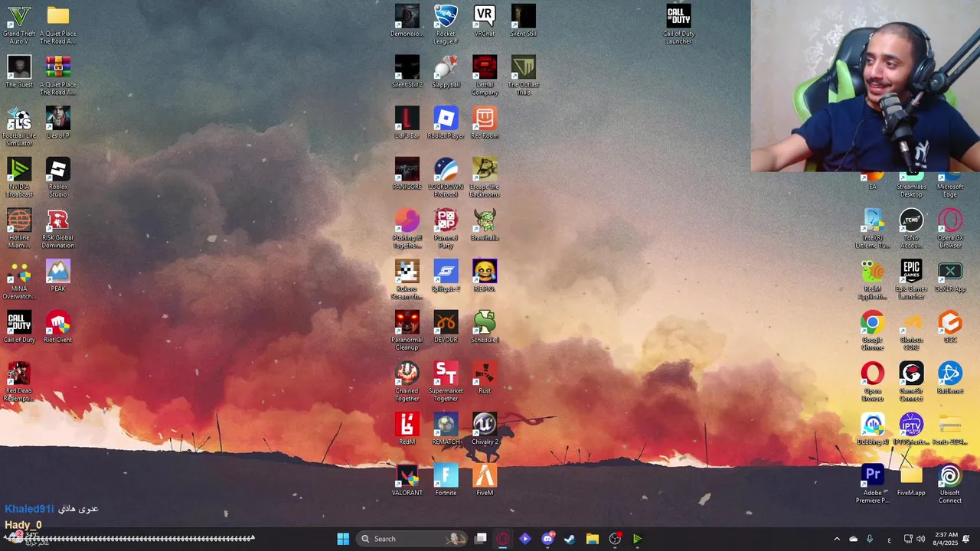Open taskbar volume control
Screen dimensions: 980x551
920,539
